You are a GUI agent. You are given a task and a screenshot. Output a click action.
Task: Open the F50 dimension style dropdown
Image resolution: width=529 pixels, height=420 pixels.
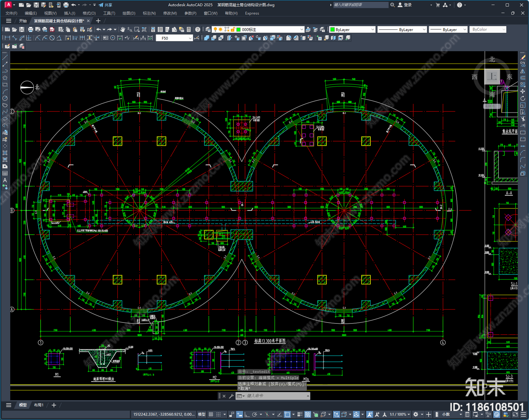pyautogui.click(x=190, y=38)
